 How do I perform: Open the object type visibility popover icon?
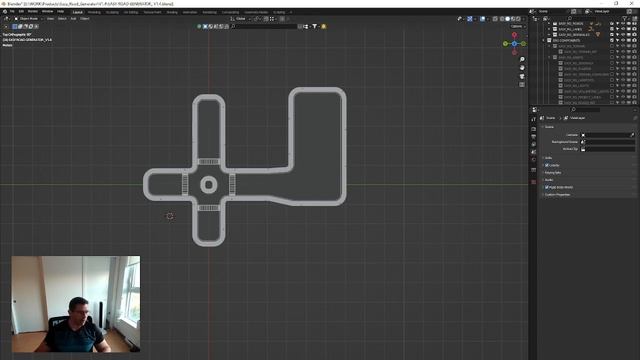click(x=460, y=19)
